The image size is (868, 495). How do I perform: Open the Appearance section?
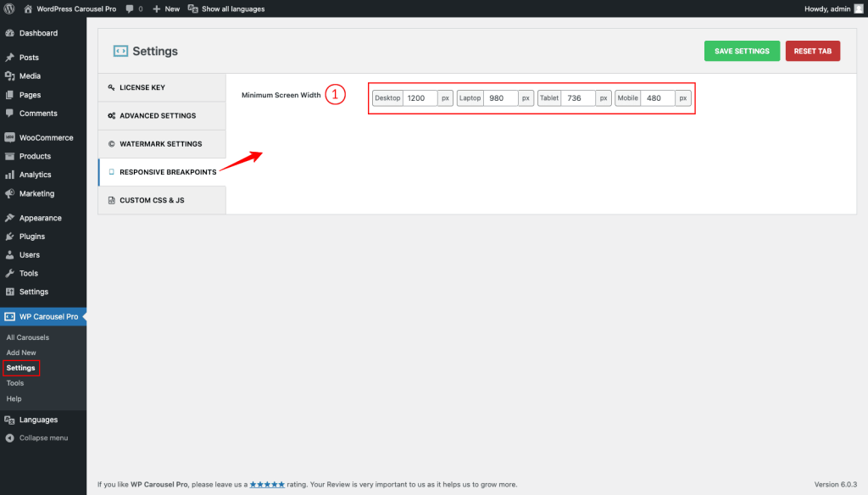click(38, 217)
